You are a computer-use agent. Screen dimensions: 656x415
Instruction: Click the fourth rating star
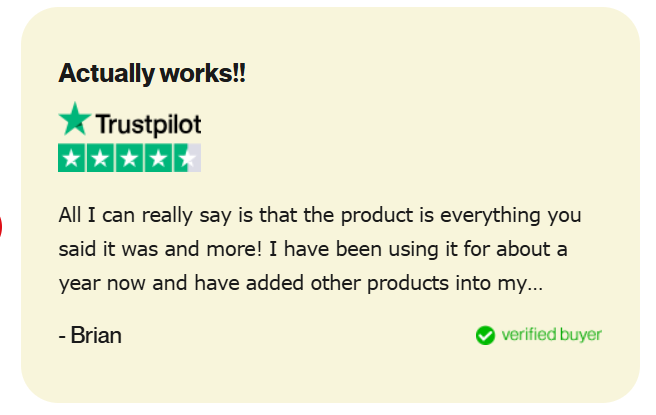pyautogui.click(x=159, y=158)
